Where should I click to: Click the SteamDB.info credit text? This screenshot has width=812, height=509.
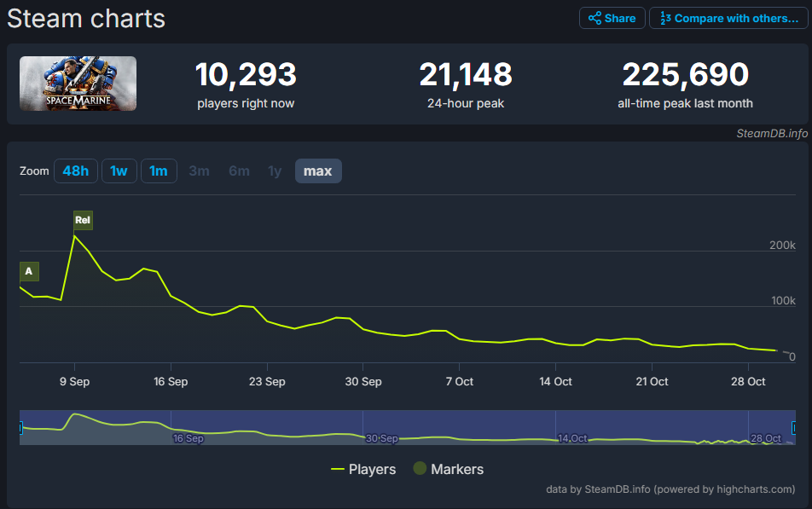tap(772, 134)
